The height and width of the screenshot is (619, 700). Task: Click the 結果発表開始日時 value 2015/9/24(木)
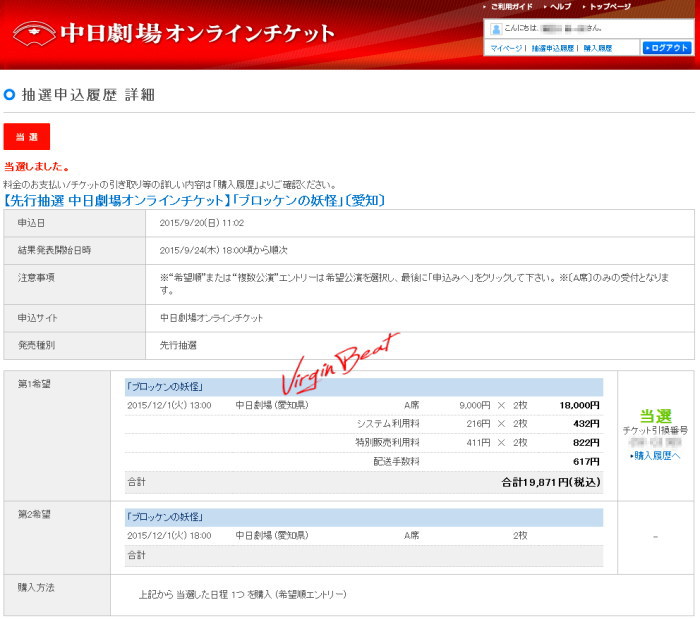(x=223, y=250)
